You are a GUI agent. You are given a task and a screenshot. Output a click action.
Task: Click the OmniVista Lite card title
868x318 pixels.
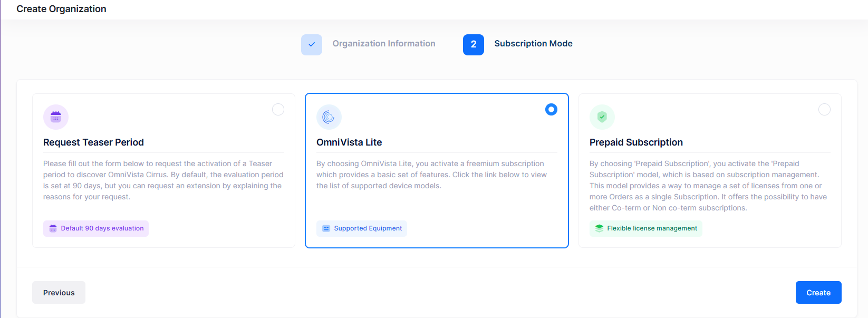pos(349,142)
